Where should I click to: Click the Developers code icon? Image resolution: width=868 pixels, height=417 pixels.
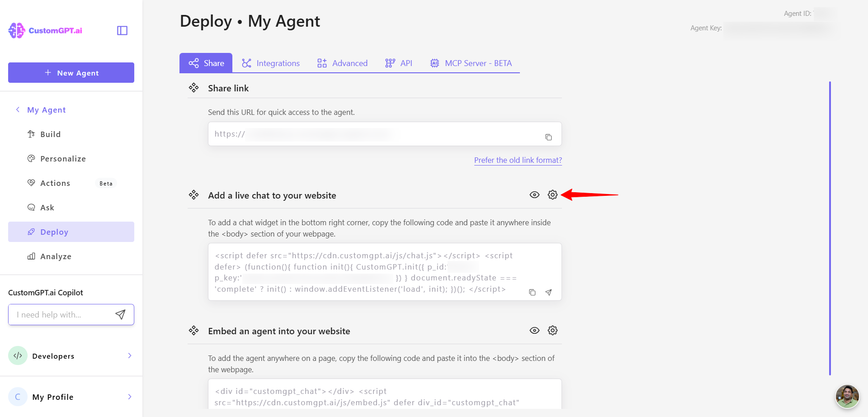tap(18, 356)
